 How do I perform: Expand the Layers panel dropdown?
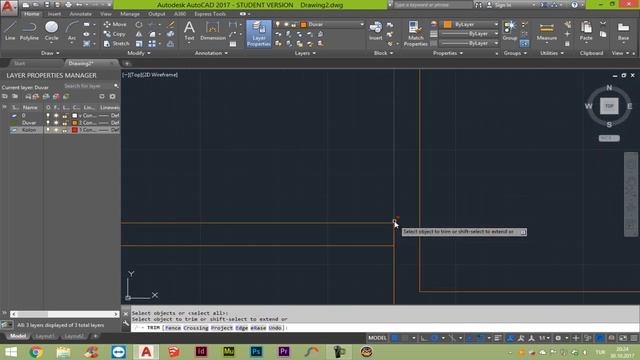(306, 53)
